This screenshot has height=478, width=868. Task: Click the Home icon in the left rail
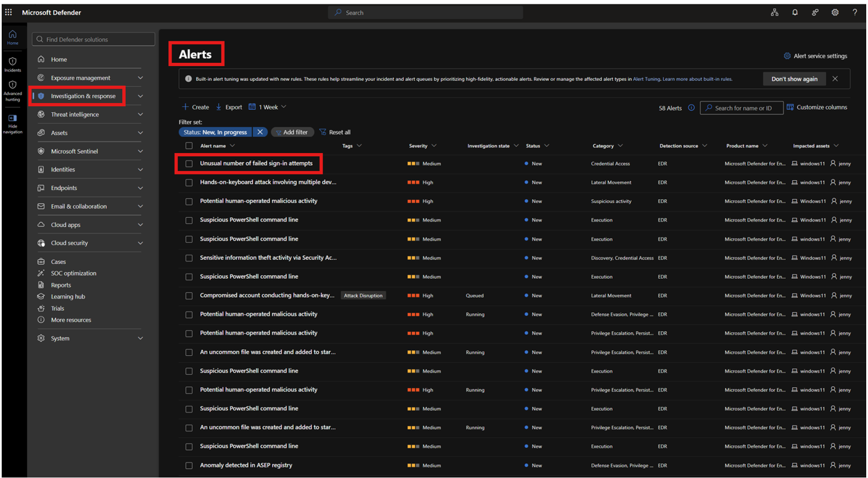pyautogui.click(x=12, y=35)
